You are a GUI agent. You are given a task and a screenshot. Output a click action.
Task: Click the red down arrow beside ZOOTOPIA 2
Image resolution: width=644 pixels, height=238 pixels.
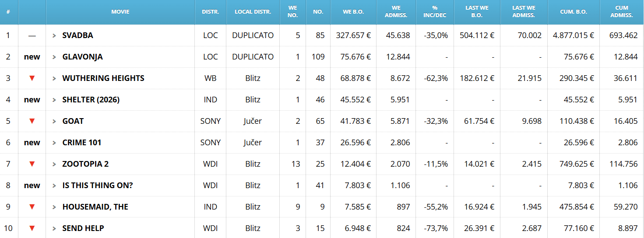[x=32, y=164]
